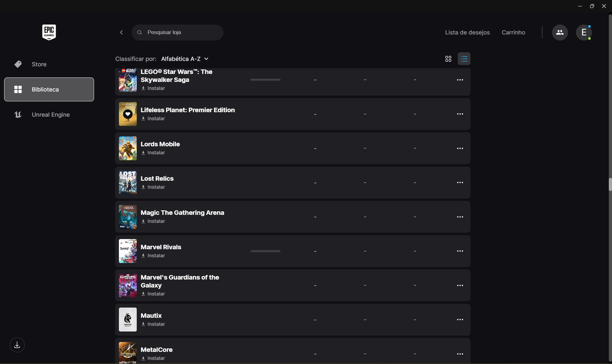Open three-dot menu for Lost Relics
This screenshot has width=612, height=364.
click(x=460, y=183)
